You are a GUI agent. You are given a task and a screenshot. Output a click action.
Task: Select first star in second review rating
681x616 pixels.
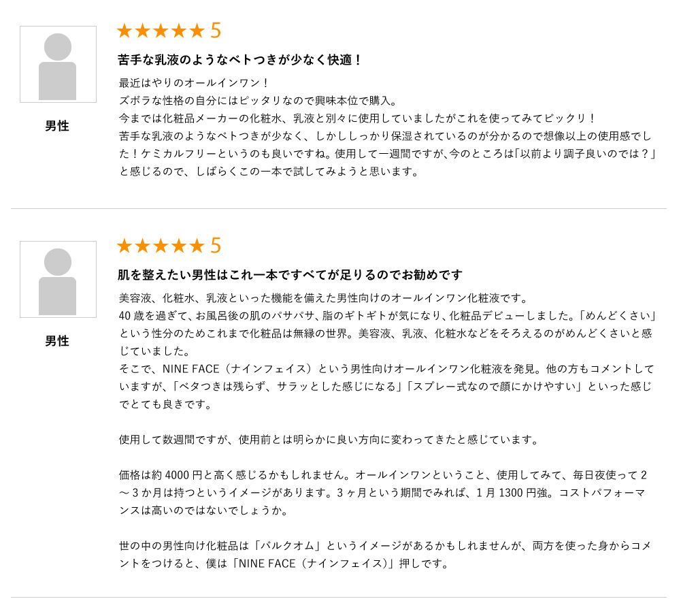pyautogui.click(x=124, y=246)
